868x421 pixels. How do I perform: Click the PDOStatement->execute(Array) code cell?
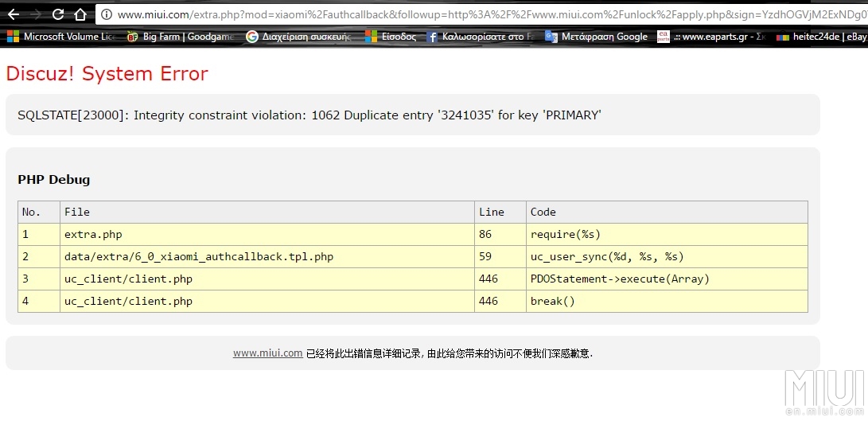(667, 279)
